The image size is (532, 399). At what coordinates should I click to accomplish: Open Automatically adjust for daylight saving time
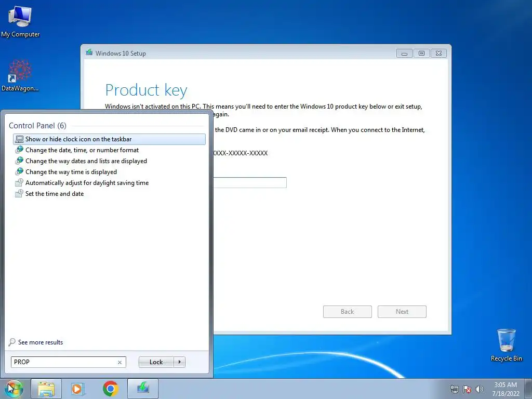pos(109,182)
